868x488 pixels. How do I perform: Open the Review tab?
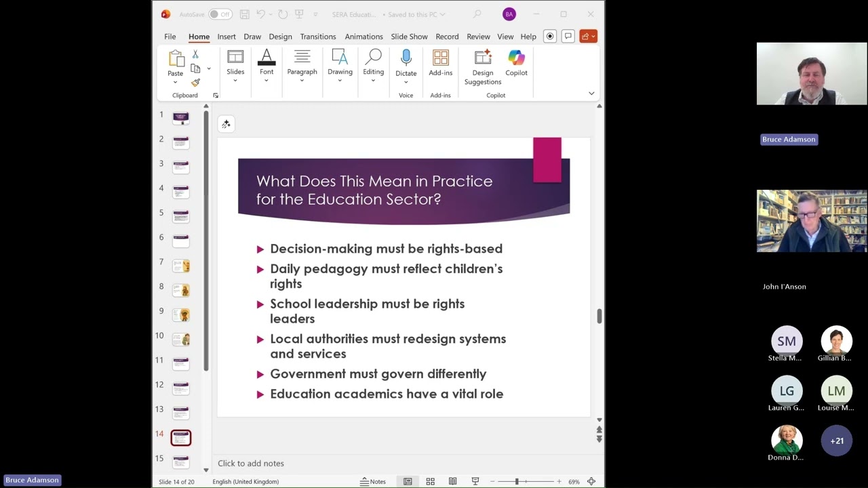tap(478, 37)
